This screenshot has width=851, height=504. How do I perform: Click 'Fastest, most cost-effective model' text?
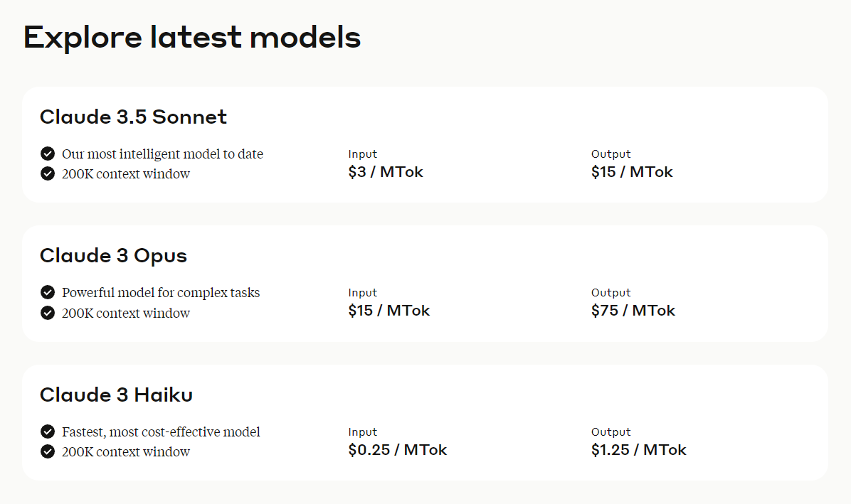[161, 431]
